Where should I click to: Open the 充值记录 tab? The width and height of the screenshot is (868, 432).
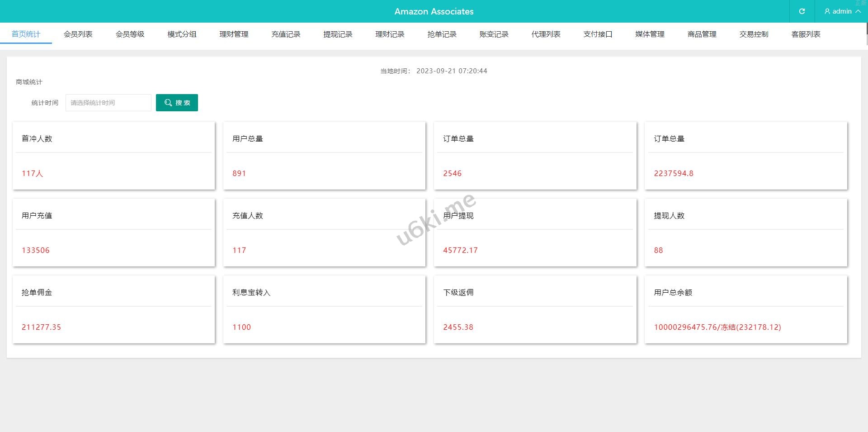286,34
